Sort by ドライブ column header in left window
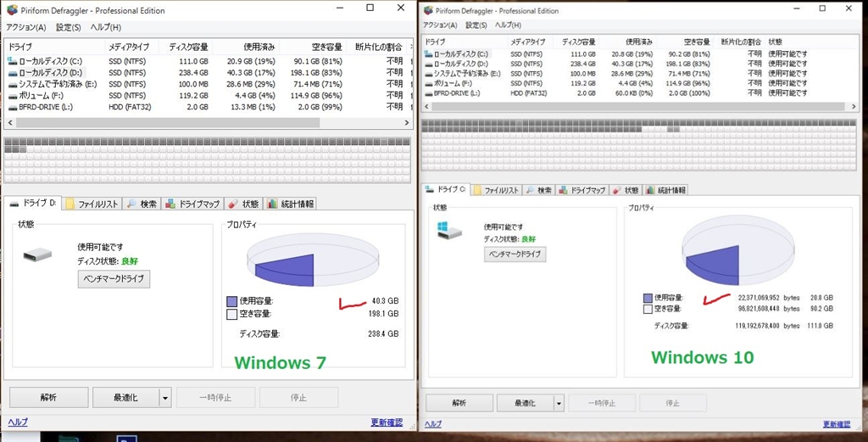The image size is (868, 442). 54,47
